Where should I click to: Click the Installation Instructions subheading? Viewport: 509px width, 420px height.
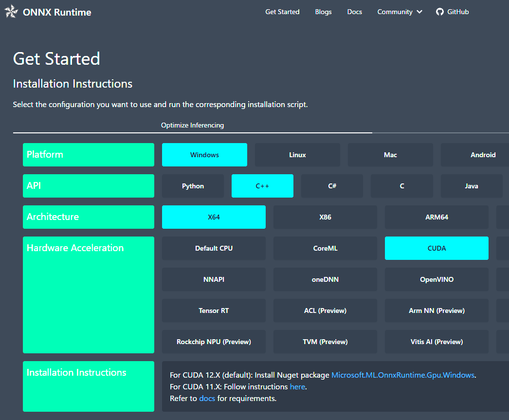click(73, 84)
